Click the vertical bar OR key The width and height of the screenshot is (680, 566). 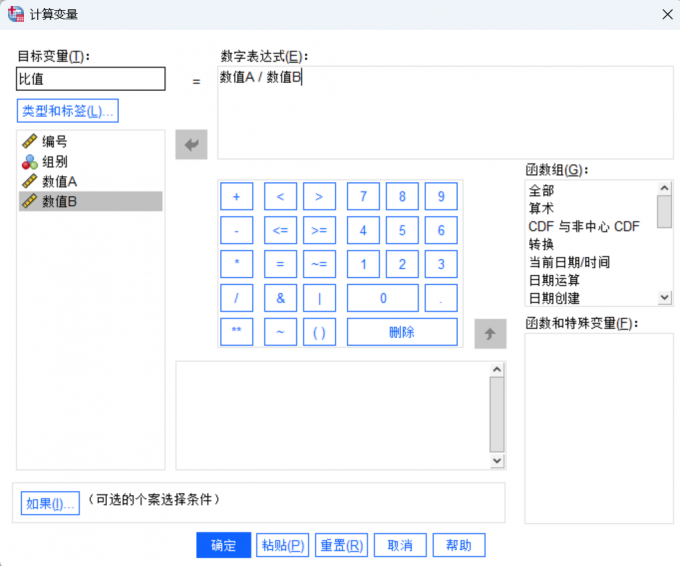point(319,298)
